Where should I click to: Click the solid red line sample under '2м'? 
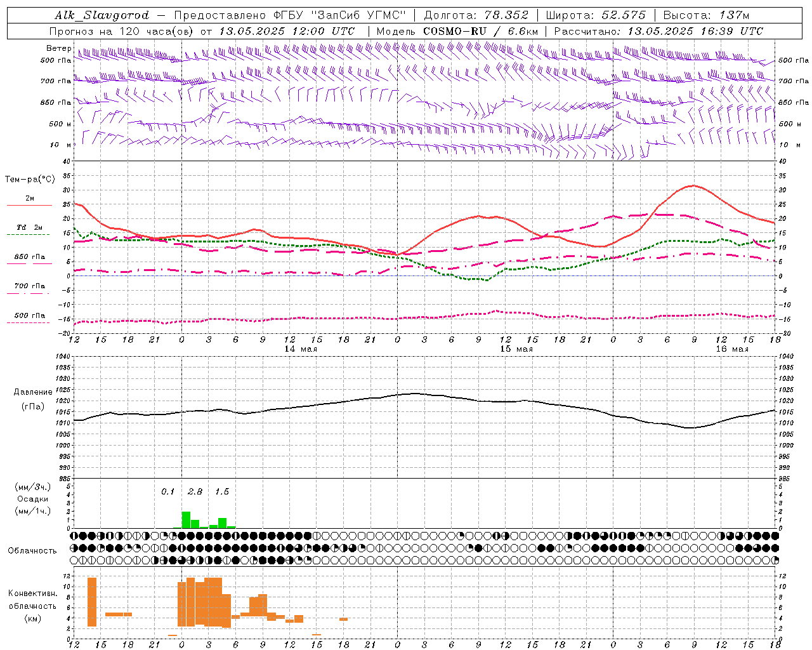coord(29,206)
